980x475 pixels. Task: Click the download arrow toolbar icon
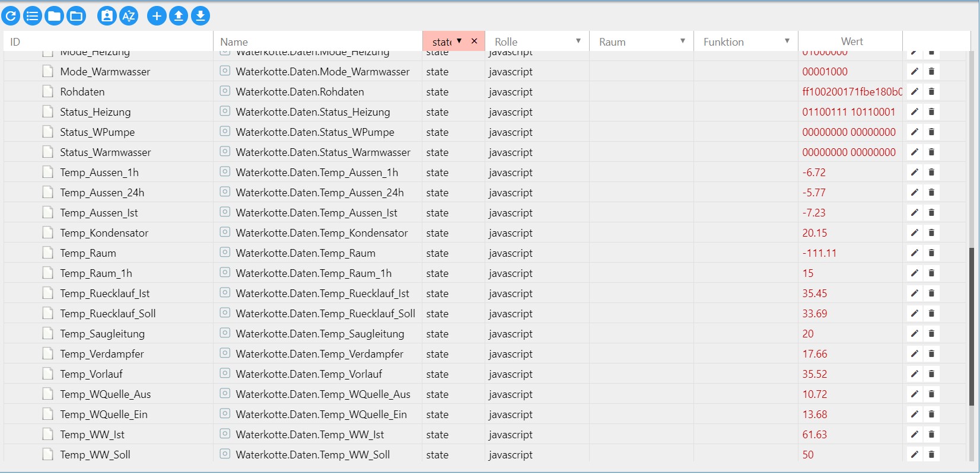tap(201, 16)
